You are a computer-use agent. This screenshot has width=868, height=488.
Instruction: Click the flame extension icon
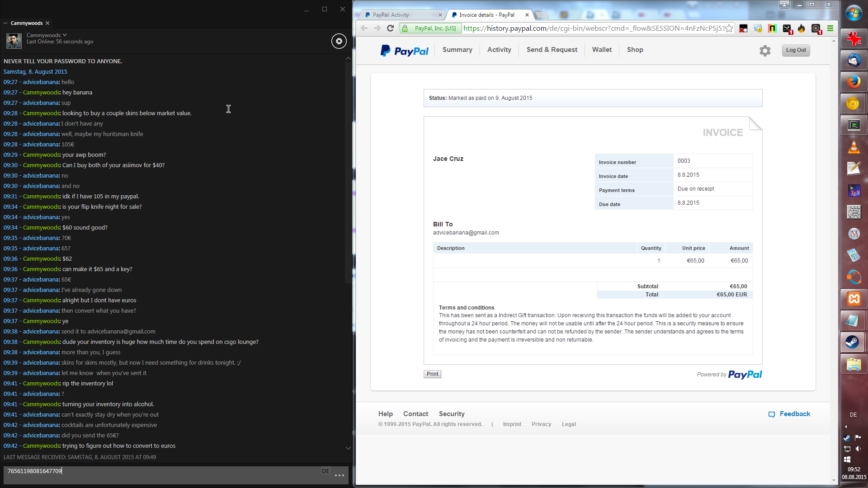coord(802,28)
